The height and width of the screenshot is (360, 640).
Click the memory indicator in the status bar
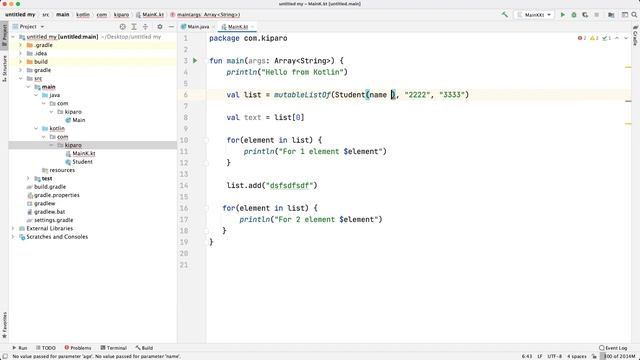pyautogui.click(x=620, y=356)
